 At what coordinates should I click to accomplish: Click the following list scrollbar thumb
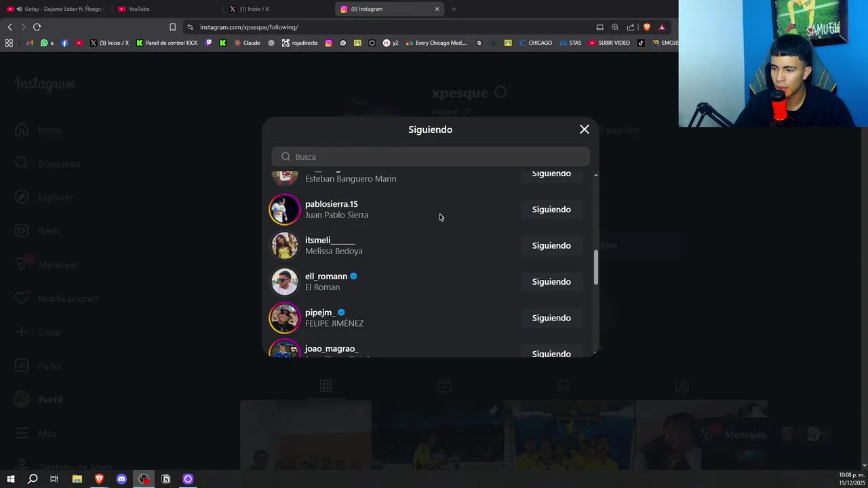[596, 267]
